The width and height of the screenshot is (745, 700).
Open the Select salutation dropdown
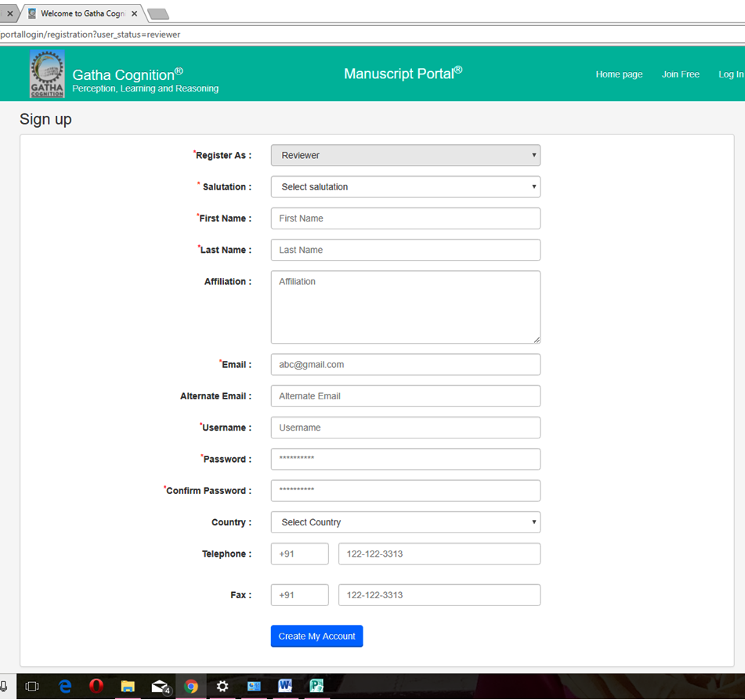click(x=405, y=187)
